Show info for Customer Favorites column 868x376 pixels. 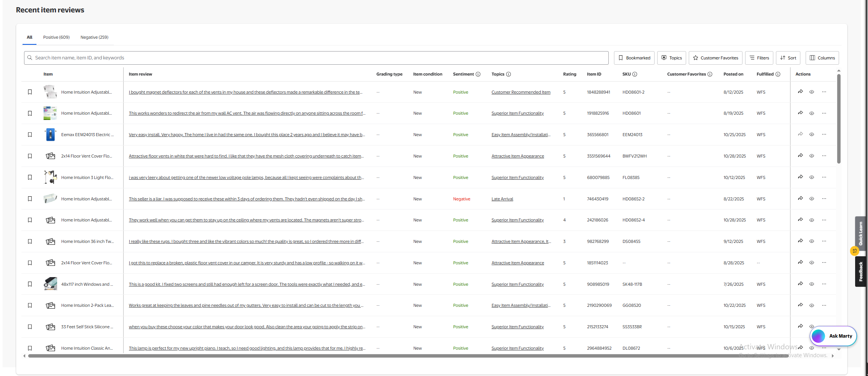click(x=710, y=74)
